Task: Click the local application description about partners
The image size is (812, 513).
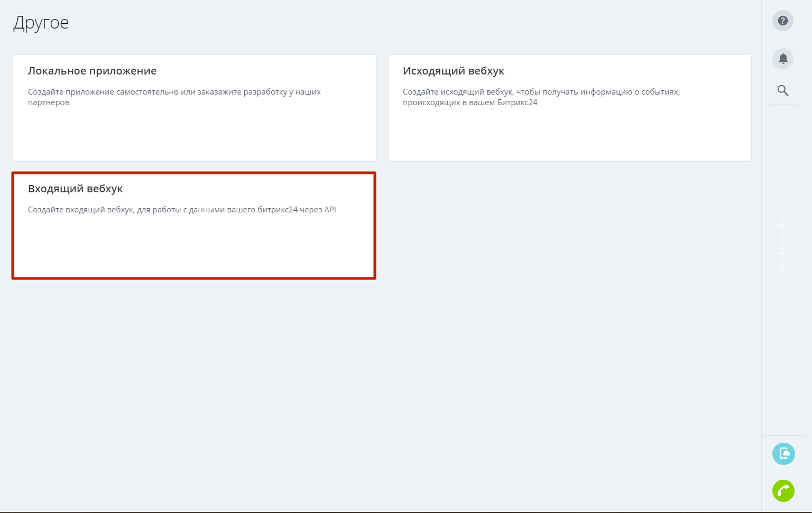Action: pos(174,97)
